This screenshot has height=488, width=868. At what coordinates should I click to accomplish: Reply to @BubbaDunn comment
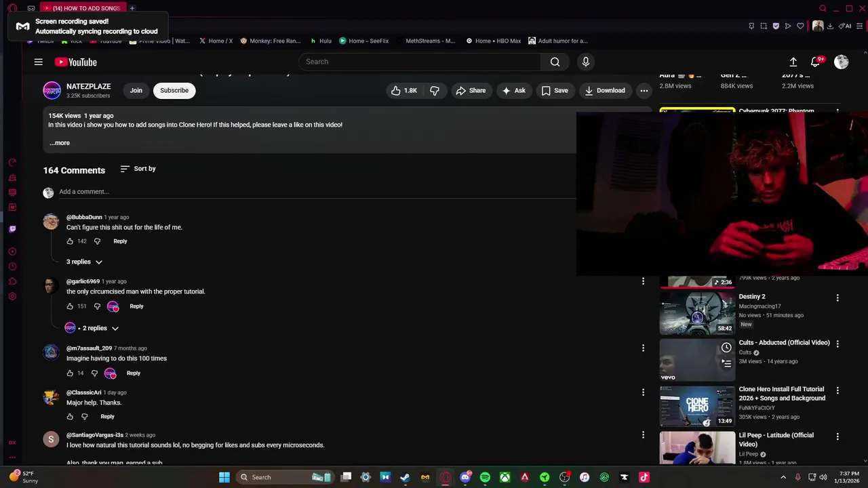coord(120,241)
